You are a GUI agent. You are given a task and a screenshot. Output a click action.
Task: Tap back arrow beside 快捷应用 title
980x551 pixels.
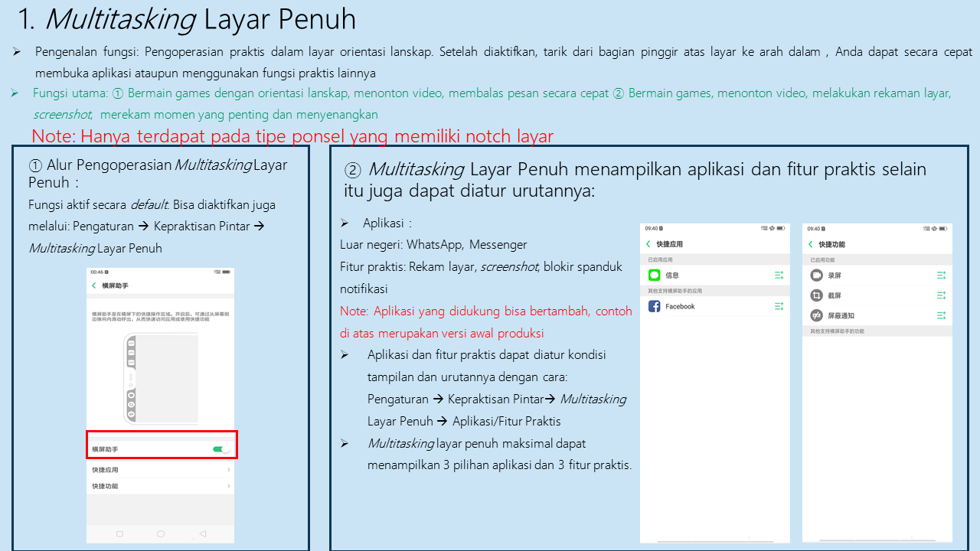648,244
